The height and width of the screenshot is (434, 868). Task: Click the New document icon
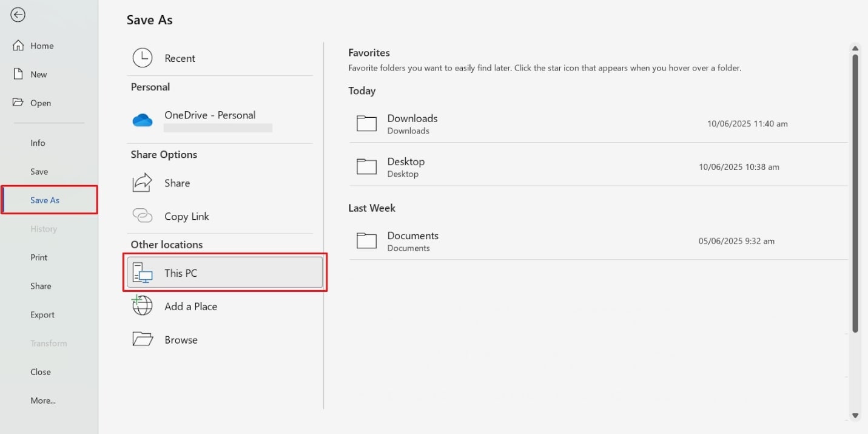pos(18,74)
